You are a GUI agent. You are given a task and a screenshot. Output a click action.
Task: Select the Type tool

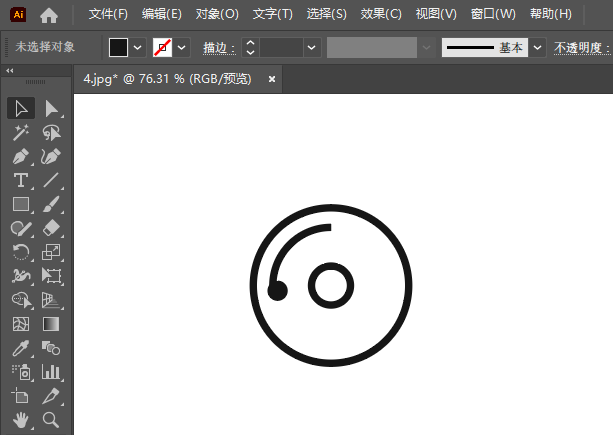(21, 181)
